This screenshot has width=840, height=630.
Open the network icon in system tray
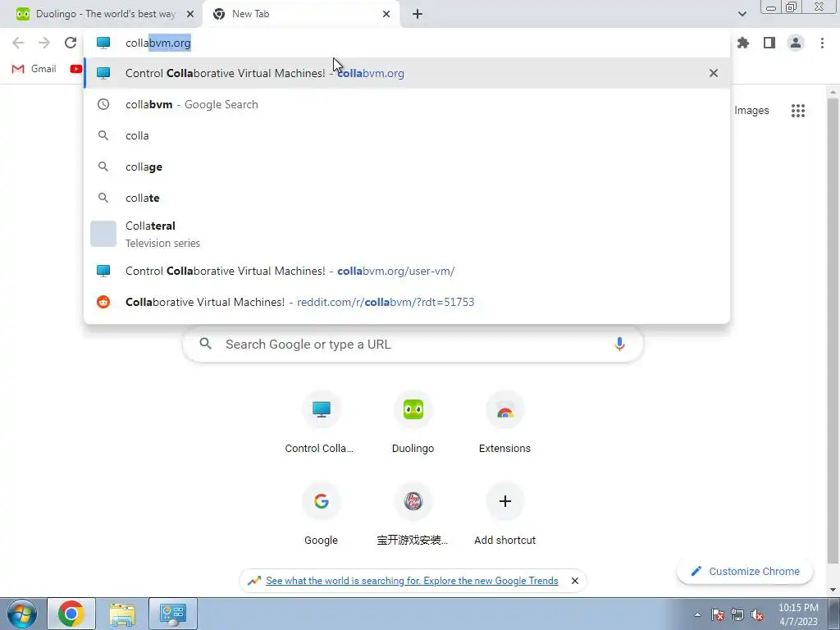[x=737, y=614]
